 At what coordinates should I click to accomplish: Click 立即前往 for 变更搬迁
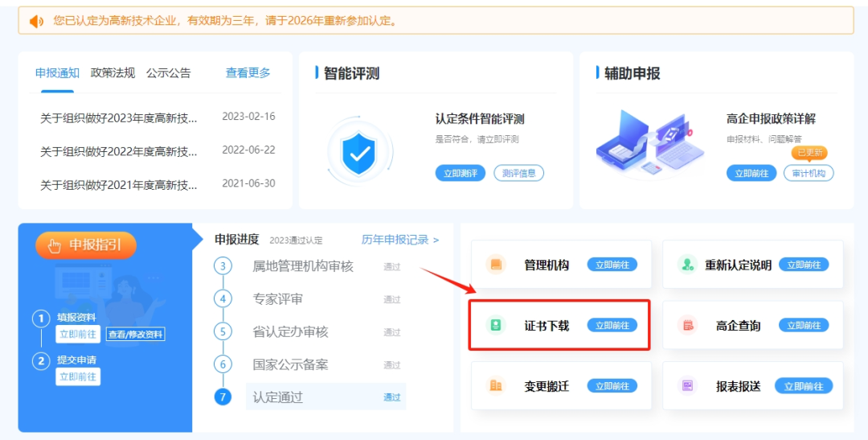tap(612, 385)
